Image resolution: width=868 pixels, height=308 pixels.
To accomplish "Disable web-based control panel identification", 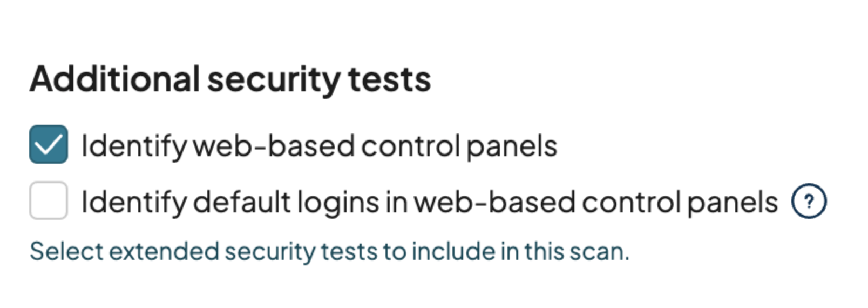I will coord(49,144).
